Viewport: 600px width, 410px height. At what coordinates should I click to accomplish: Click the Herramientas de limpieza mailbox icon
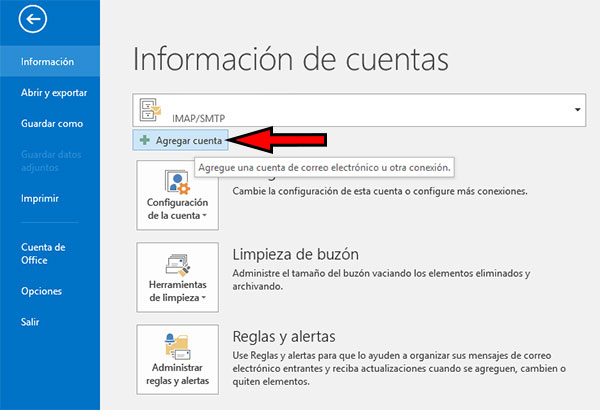[175, 264]
